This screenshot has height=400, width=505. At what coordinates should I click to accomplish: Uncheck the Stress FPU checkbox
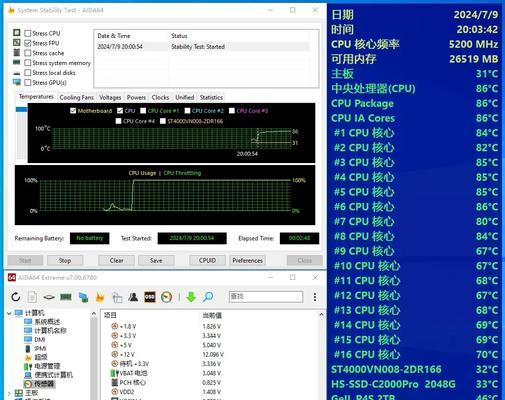[x=28, y=43]
